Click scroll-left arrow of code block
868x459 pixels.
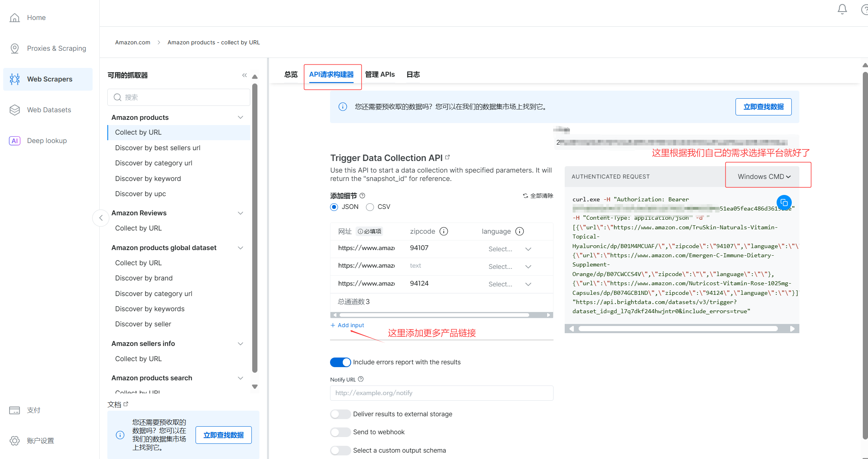(x=571, y=328)
